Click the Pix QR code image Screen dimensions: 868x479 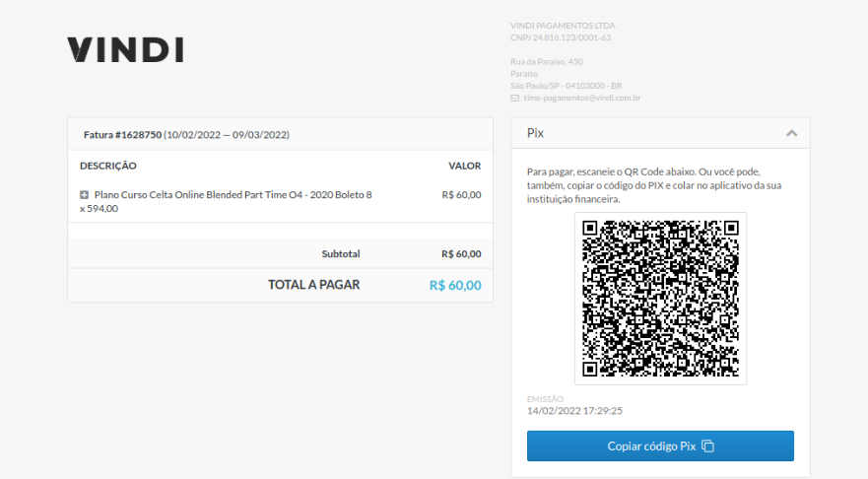[660, 299]
